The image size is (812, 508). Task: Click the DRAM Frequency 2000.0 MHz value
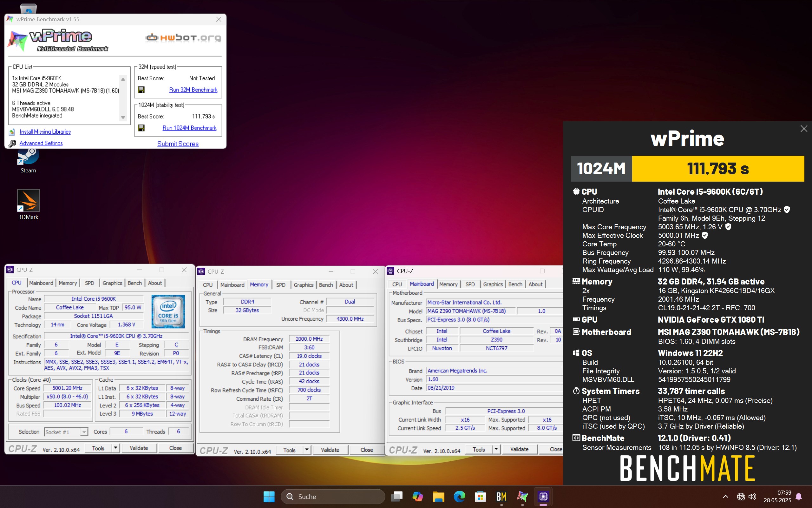(x=309, y=339)
